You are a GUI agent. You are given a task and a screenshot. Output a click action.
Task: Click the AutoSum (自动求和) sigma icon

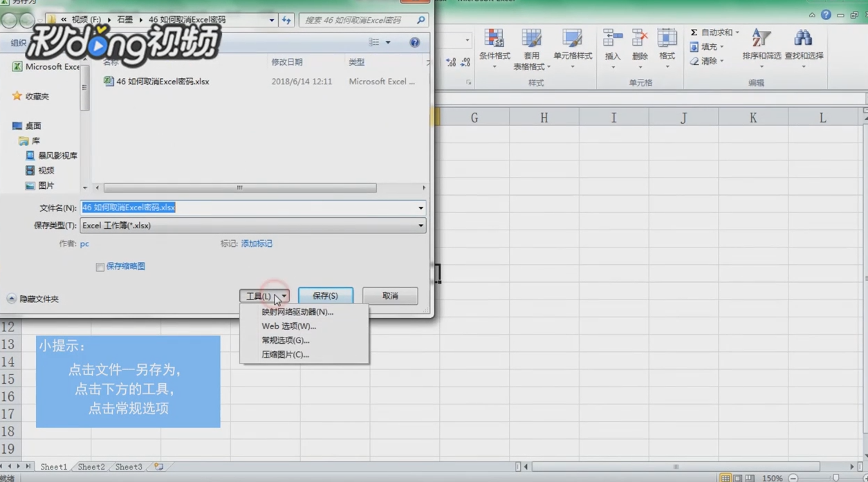pos(694,33)
